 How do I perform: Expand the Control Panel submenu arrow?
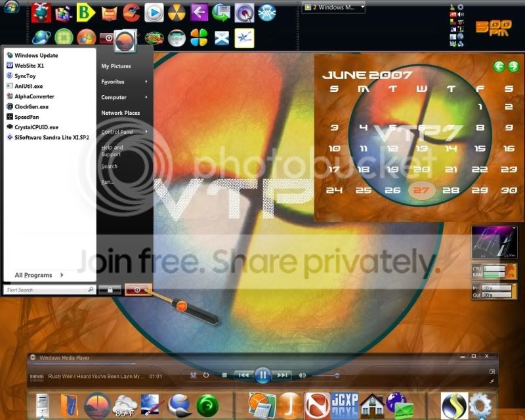146,132
